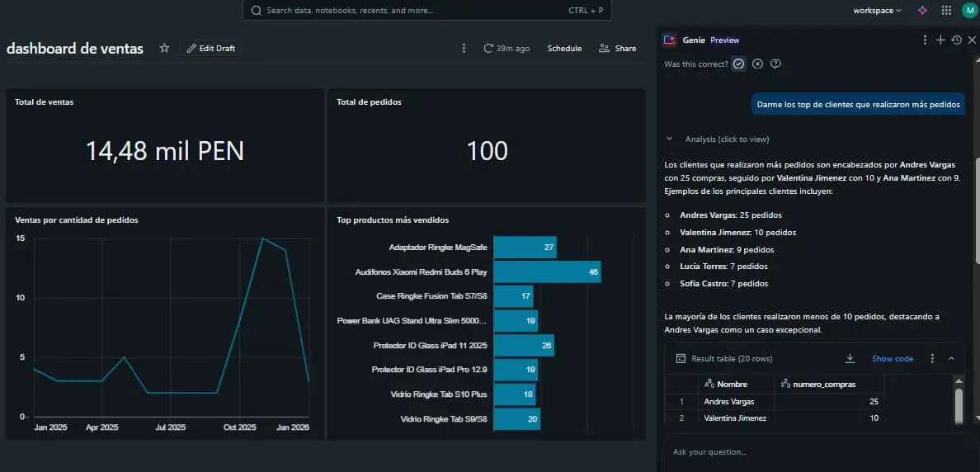Open Genie panel more options menu
The image size is (980, 472).
(925, 40)
